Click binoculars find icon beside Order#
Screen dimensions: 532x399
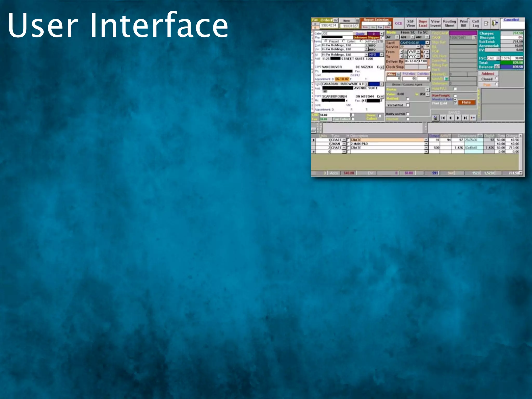coord(335,20)
